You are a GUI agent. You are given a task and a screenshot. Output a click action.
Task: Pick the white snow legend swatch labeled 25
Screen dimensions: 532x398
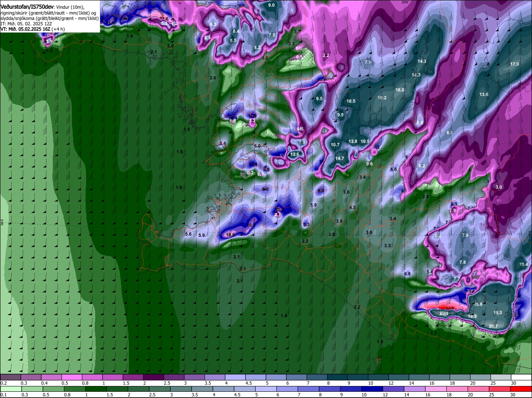501,377
